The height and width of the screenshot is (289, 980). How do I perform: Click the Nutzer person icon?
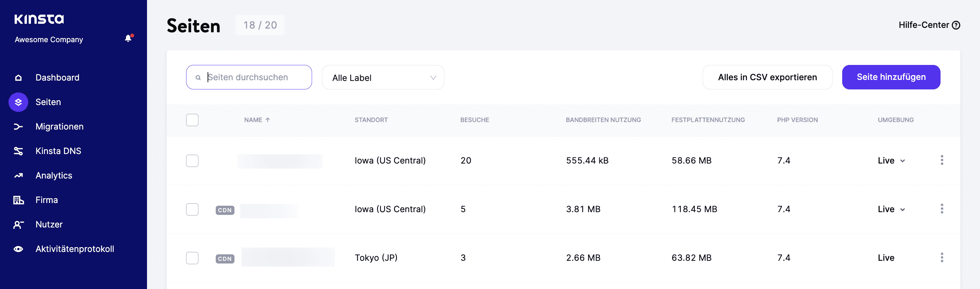(x=18, y=225)
